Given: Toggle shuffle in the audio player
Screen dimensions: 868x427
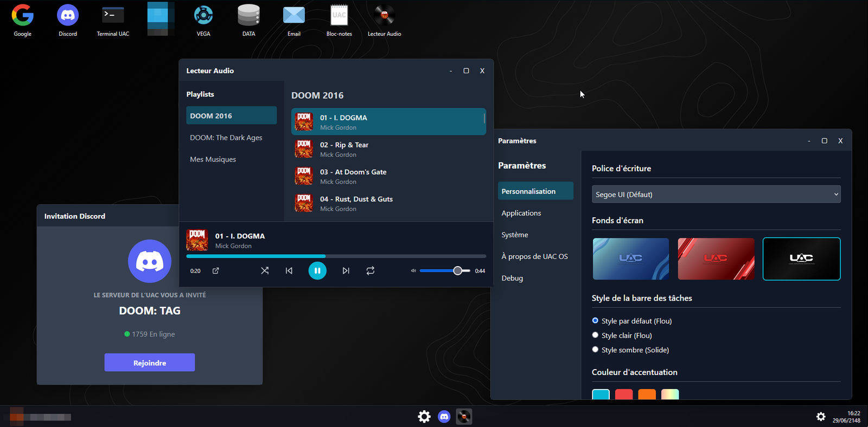Looking at the screenshot, I should [265, 270].
